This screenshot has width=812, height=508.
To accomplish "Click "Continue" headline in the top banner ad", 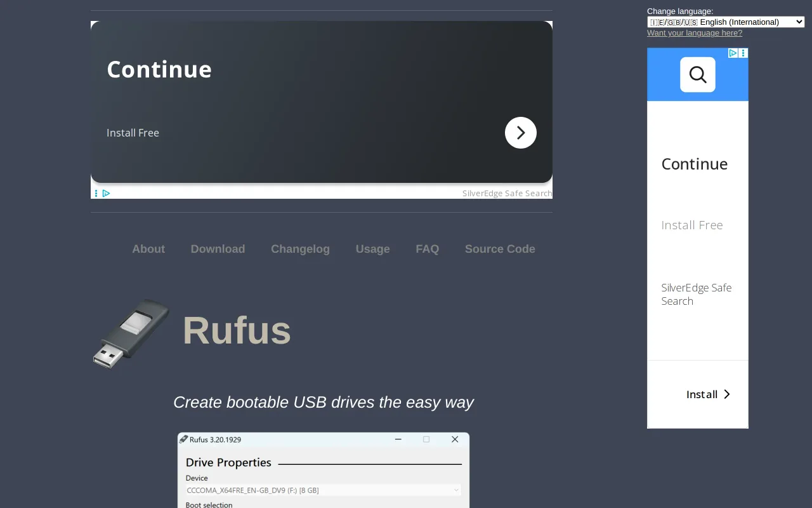I will pos(159,69).
